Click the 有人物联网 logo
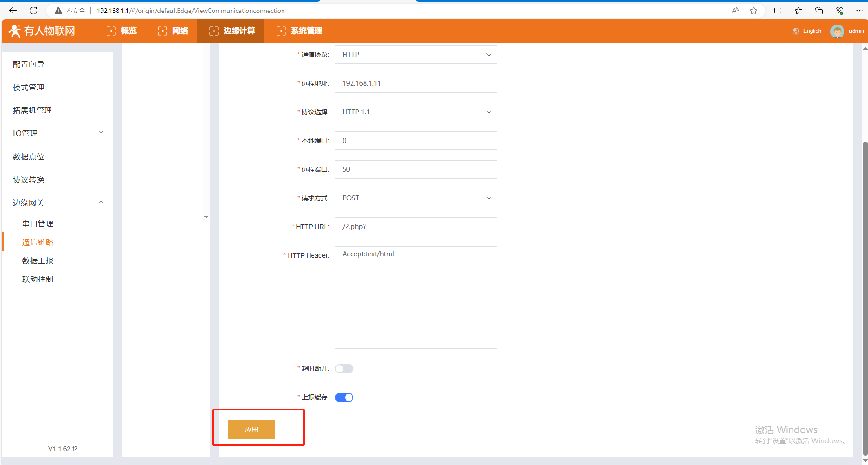The width and height of the screenshot is (868, 465). 42,31
